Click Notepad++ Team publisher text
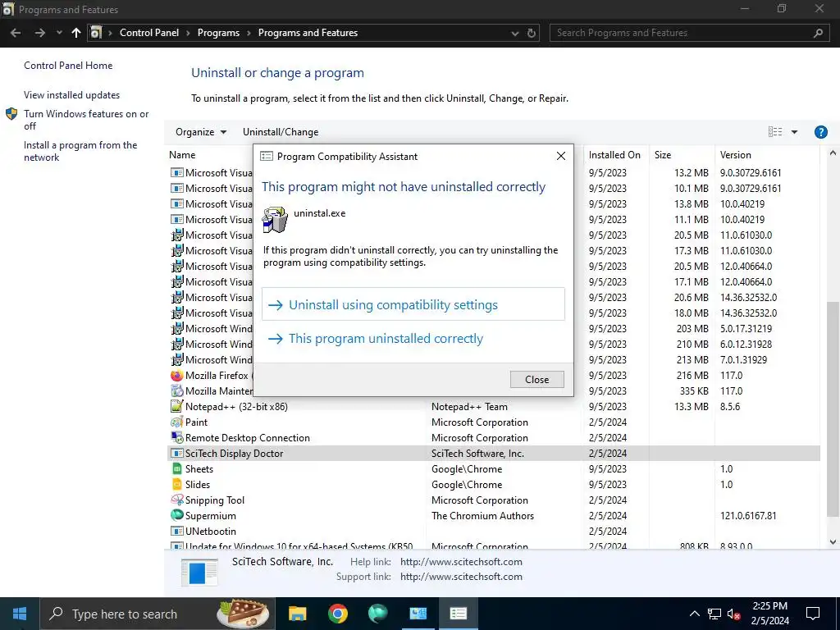Screen dimensions: 840x630 tap(469, 407)
